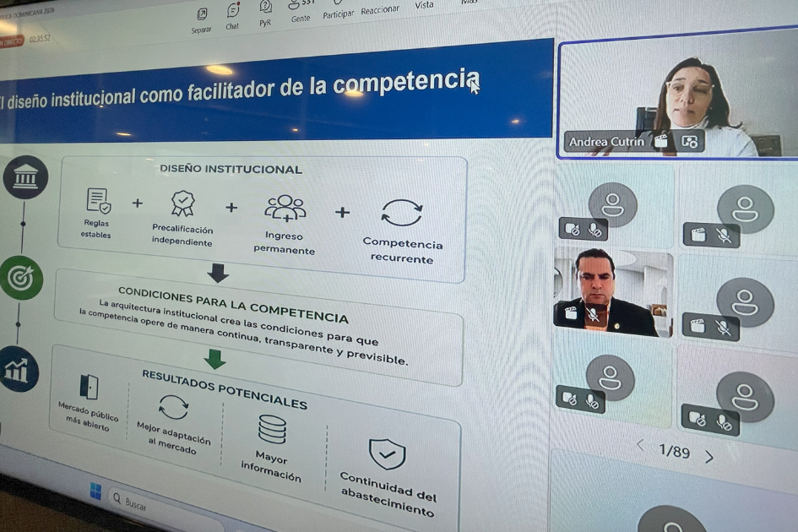Go to next participants page after 1/89
Screen dimensions: 798x532
coord(709,457)
